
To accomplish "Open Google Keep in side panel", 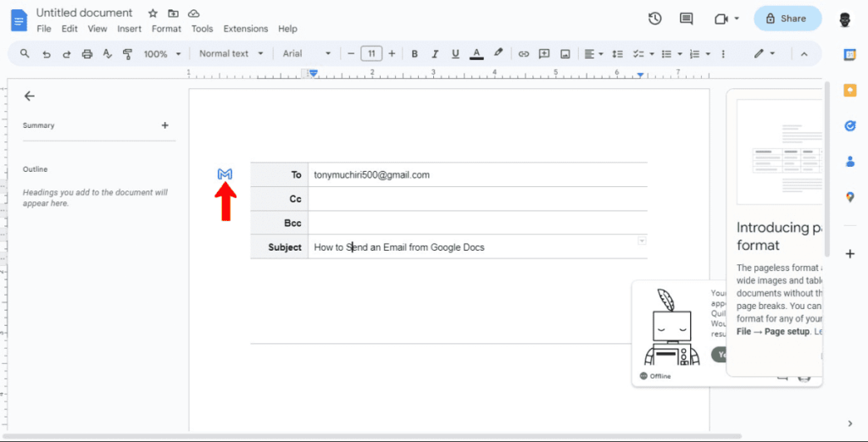I will tap(849, 90).
